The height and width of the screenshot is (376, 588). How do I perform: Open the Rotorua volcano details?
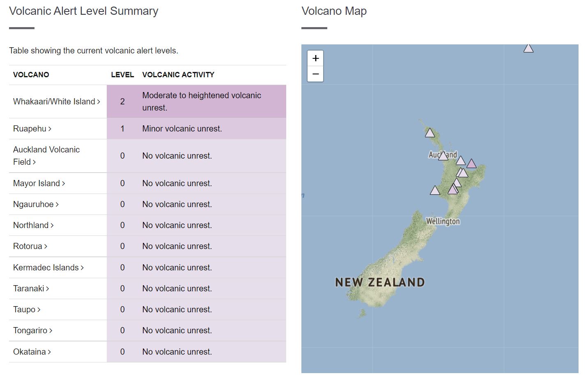click(x=30, y=246)
